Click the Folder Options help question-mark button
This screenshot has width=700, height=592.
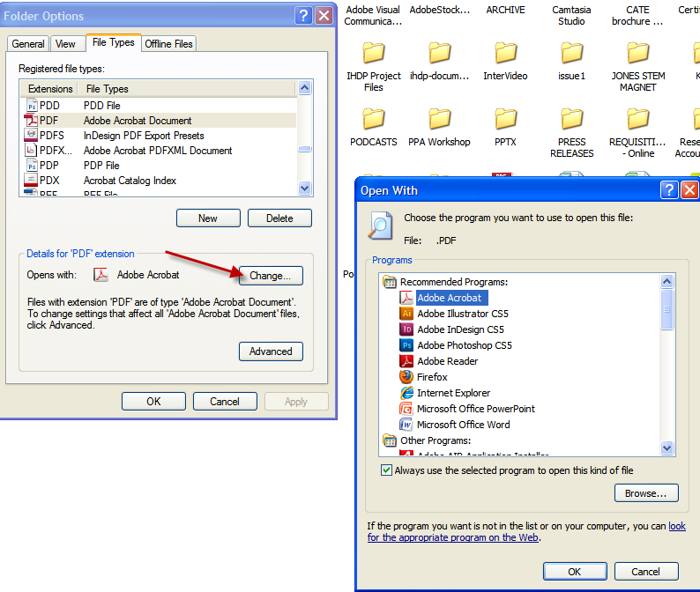click(303, 16)
